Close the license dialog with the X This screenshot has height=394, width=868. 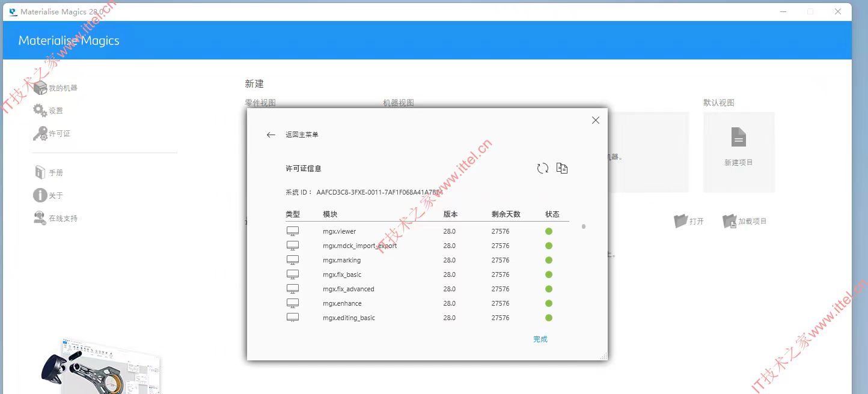point(596,120)
